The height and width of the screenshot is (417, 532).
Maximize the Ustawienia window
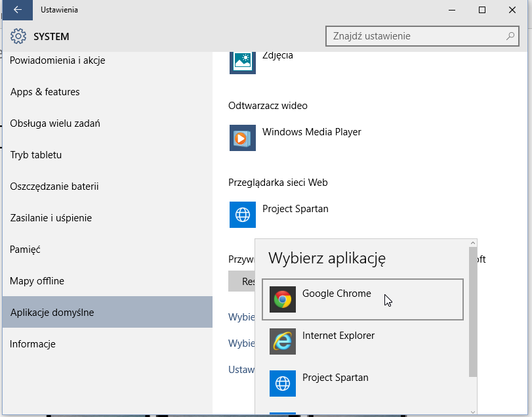click(482, 10)
